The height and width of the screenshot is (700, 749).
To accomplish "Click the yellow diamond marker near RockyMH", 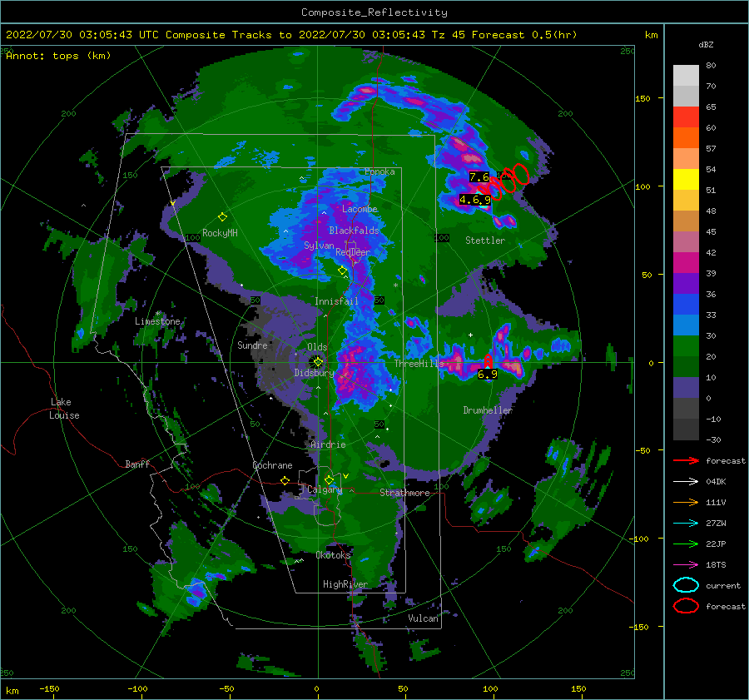I will 222,217.
